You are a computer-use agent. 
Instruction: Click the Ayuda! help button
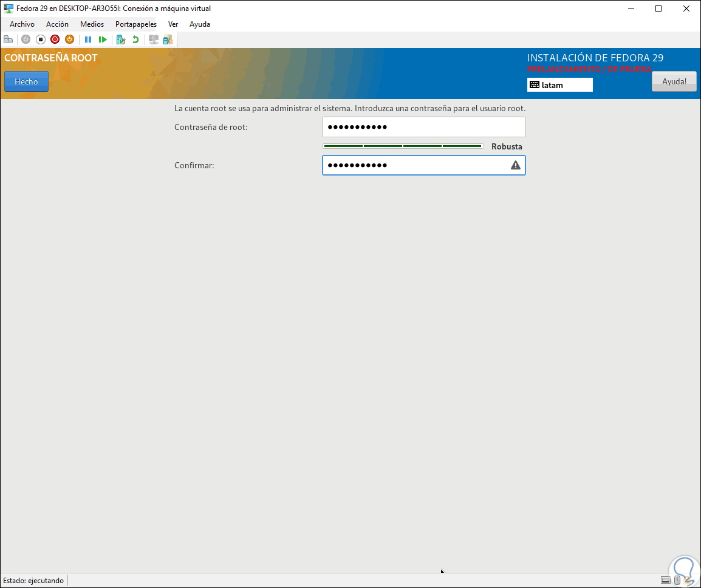point(674,81)
